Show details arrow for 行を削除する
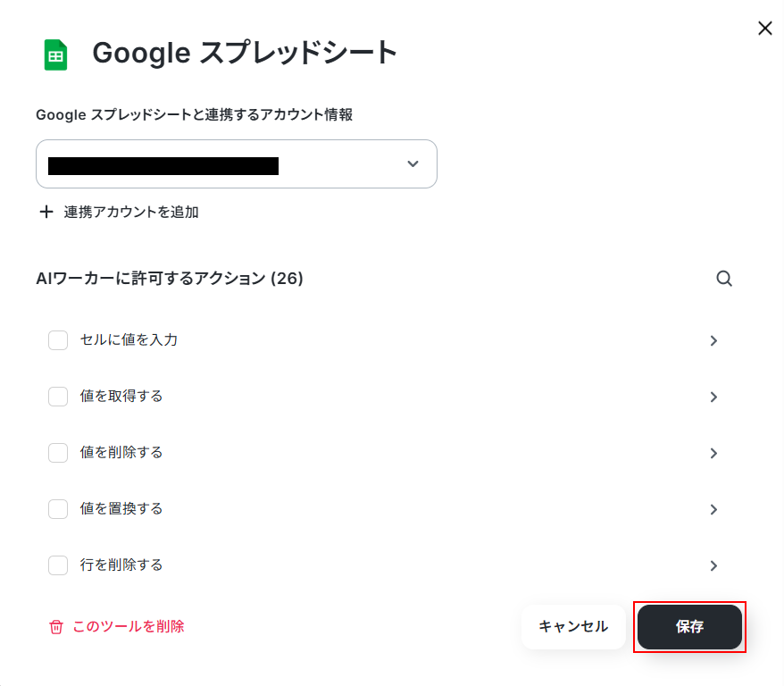This screenshot has height=686, width=784. [x=713, y=565]
